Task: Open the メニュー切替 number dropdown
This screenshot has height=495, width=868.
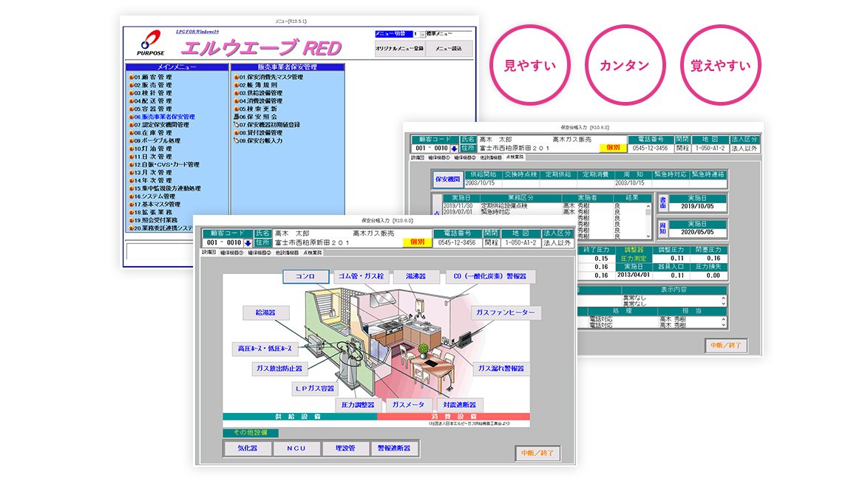Action: 422,34
